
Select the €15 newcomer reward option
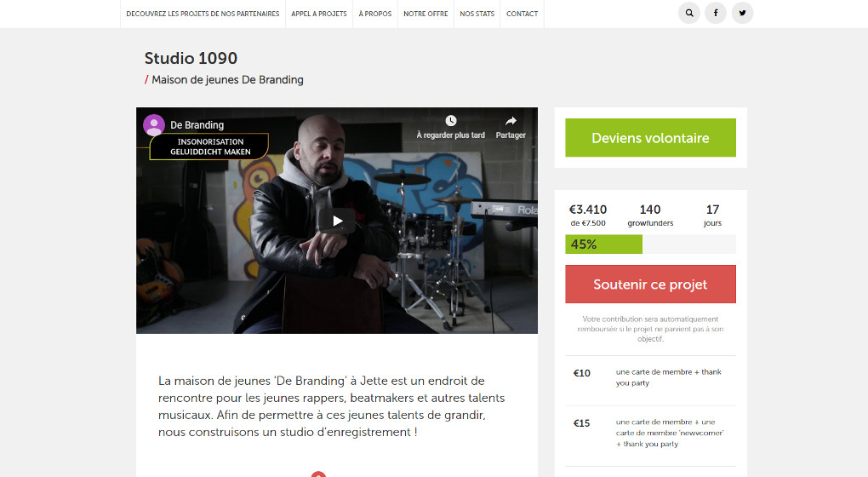point(650,436)
